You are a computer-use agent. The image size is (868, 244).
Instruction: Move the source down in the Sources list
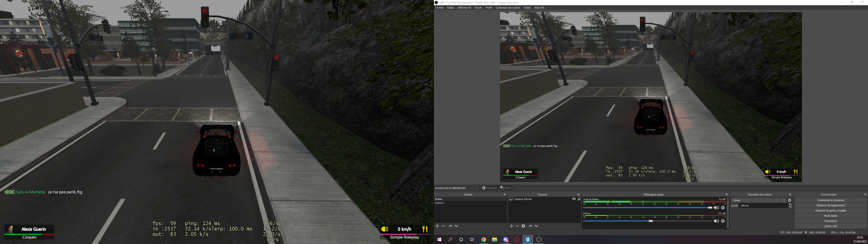pyautogui.click(x=536, y=226)
